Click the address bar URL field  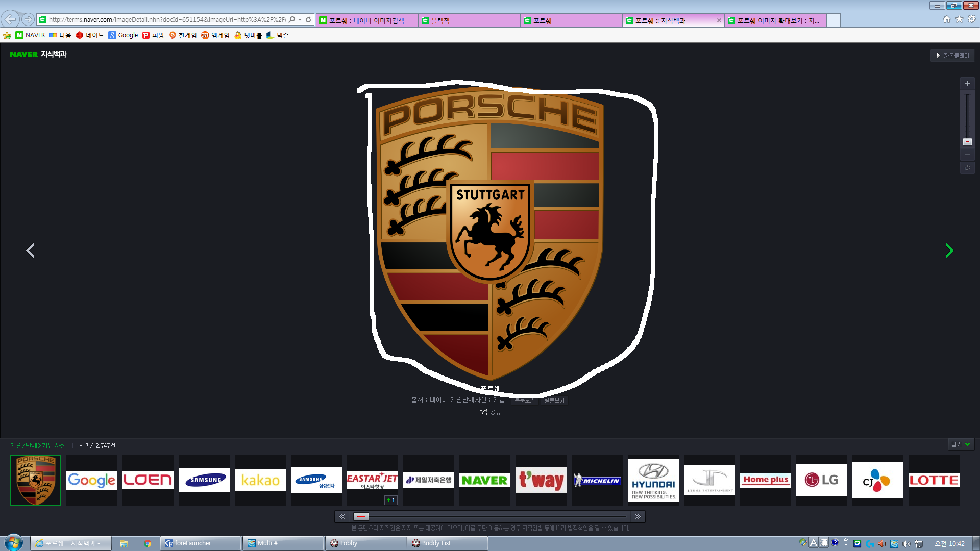[x=167, y=19]
